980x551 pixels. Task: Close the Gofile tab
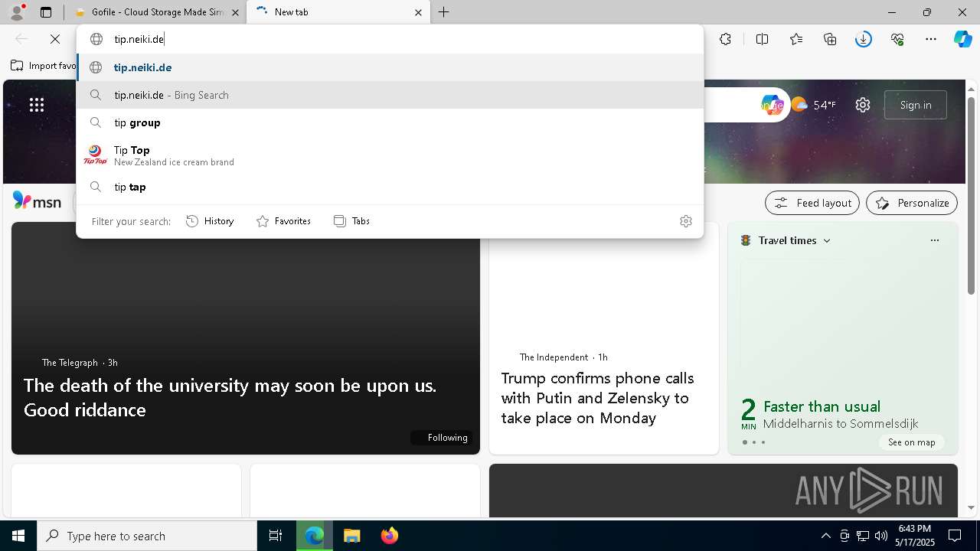(x=235, y=12)
